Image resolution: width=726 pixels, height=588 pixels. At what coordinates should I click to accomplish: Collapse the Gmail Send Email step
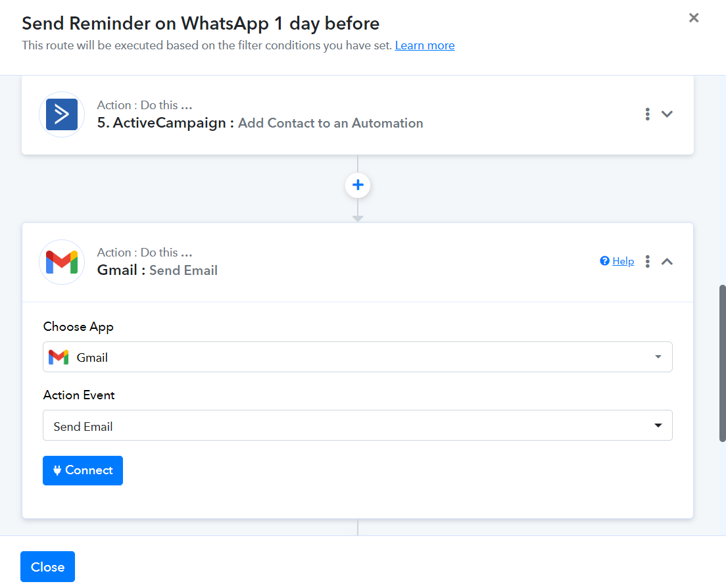point(667,262)
